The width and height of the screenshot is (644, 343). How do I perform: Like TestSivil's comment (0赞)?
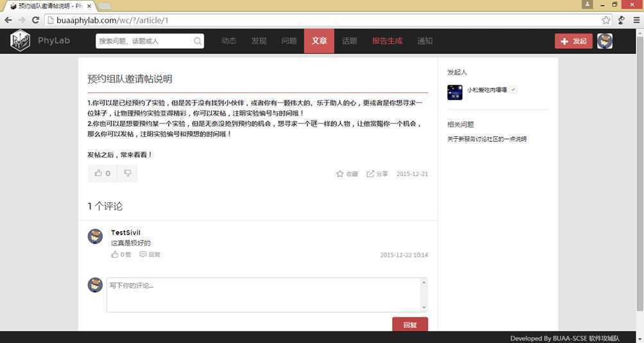point(121,255)
